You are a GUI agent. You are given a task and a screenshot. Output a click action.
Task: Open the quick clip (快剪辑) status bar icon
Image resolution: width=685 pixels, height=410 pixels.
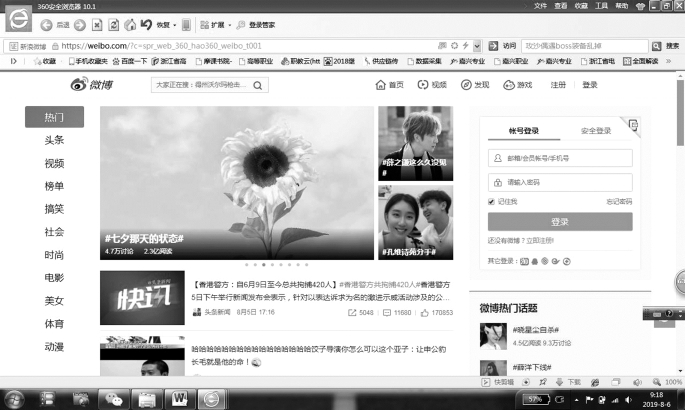point(486,382)
